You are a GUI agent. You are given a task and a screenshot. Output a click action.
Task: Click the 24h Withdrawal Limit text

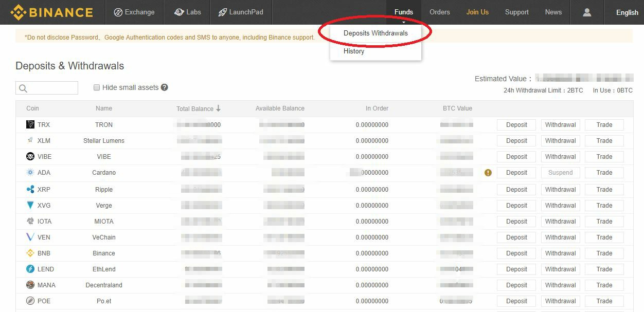click(543, 90)
